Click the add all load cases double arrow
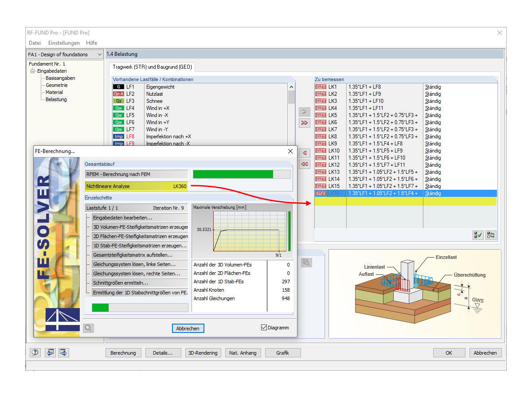This screenshot has width=532, height=399. click(x=305, y=122)
